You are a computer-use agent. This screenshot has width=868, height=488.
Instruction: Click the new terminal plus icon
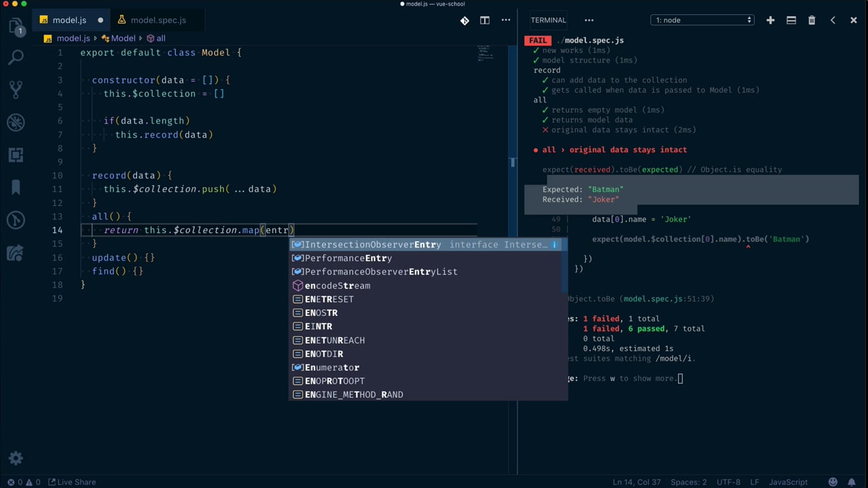click(770, 20)
